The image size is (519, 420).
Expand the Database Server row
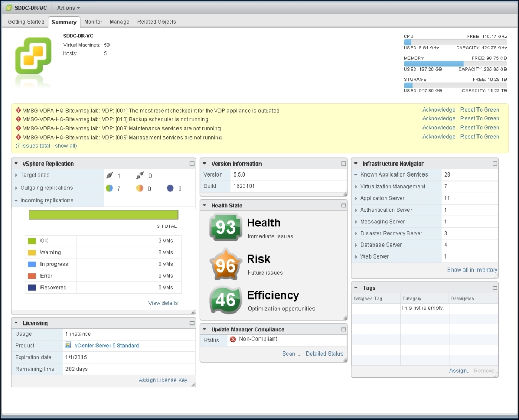[x=356, y=245]
